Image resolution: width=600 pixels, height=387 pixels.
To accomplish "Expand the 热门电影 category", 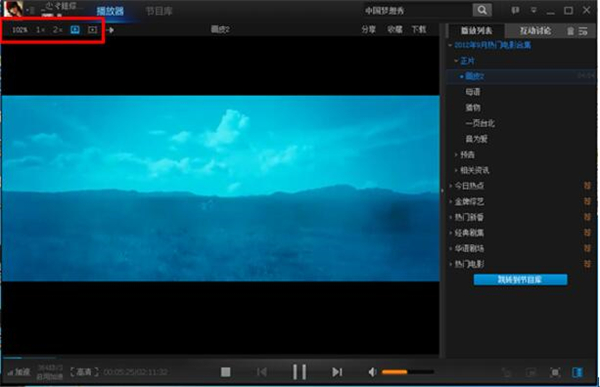I will coord(469,264).
